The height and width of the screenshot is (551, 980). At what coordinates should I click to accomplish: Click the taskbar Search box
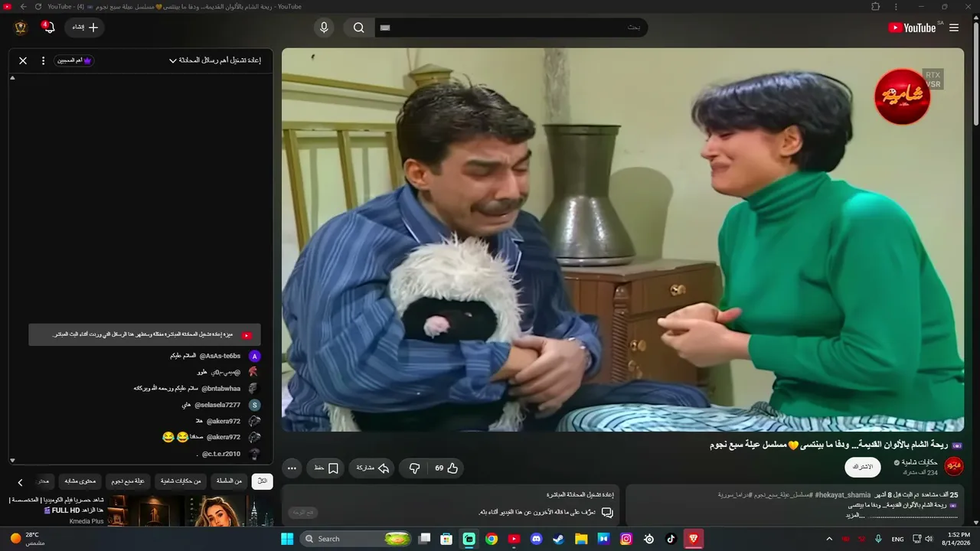pyautogui.click(x=357, y=539)
